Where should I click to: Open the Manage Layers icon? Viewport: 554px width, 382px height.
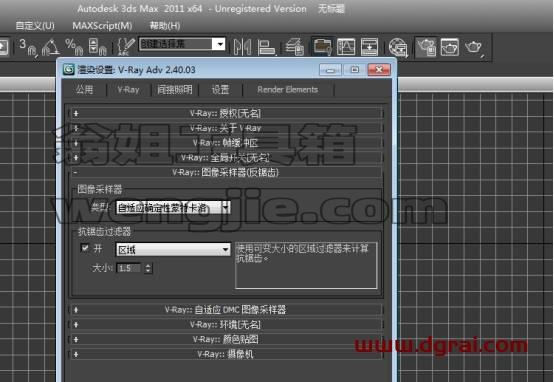coord(295,47)
